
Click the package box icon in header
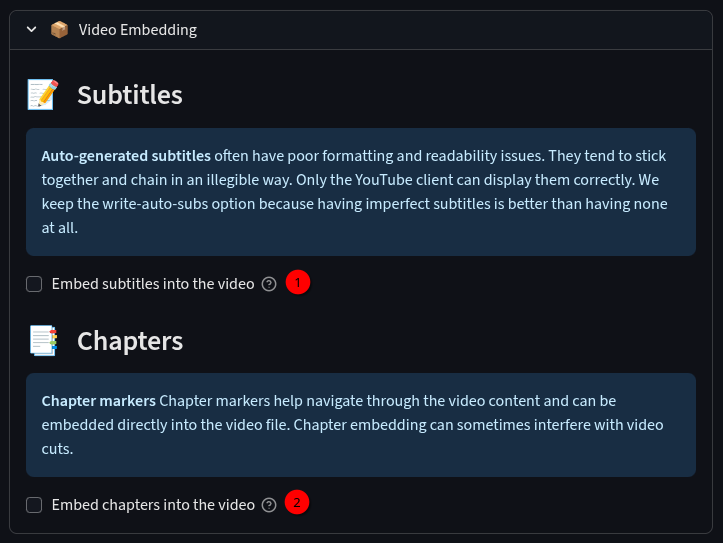point(59,30)
